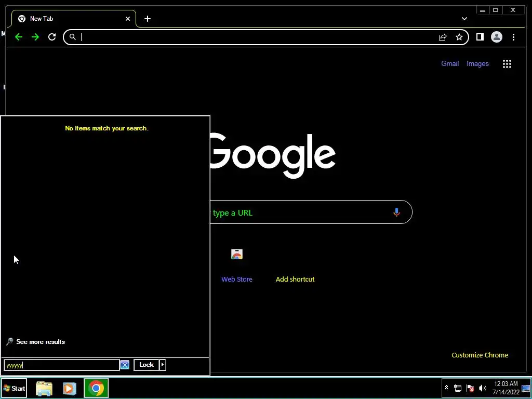The height and width of the screenshot is (399, 532).
Task: Close the New Tab tab
Action: coord(128,19)
